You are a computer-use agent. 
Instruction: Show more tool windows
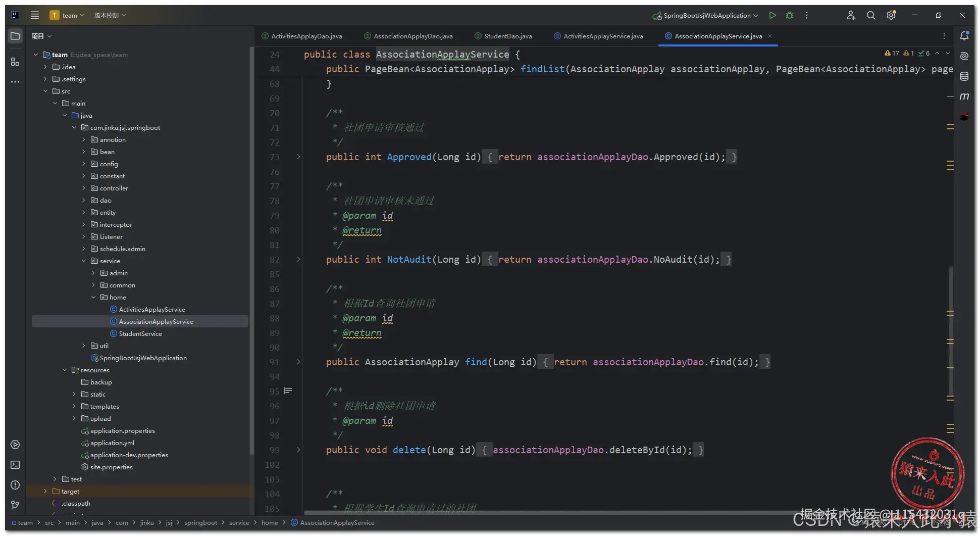click(x=15, y=81)
